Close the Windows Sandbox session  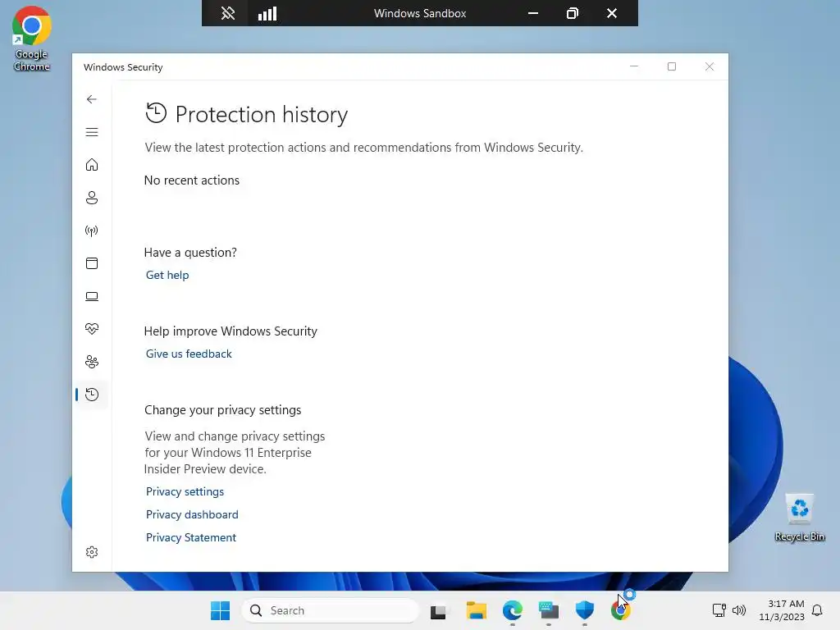612,13
